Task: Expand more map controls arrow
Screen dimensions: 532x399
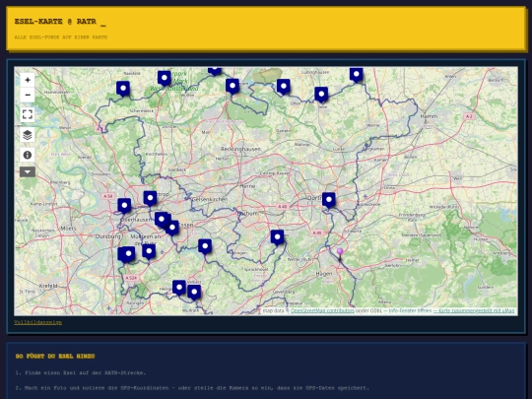Action: tap(28, 172)
